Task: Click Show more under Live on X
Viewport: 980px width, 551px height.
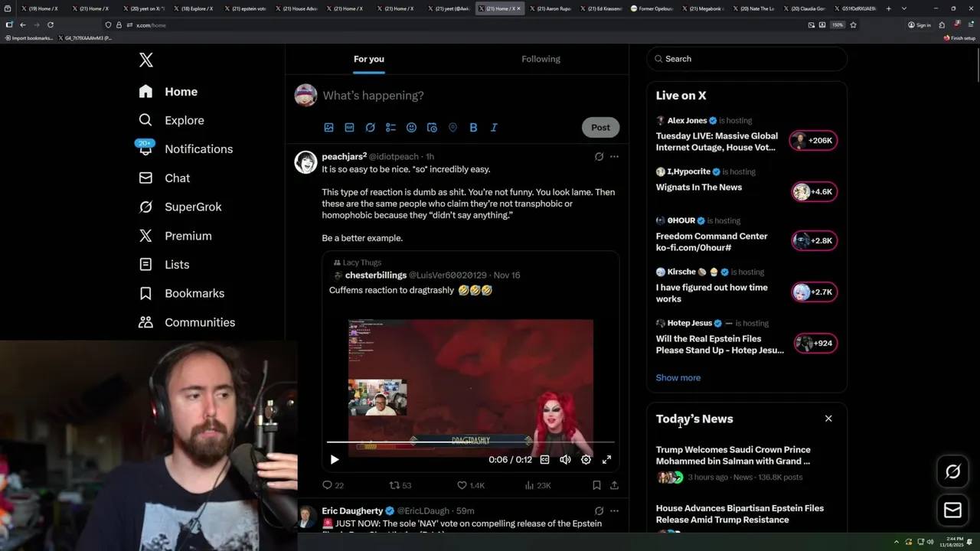Action: [x=678, y=377]
